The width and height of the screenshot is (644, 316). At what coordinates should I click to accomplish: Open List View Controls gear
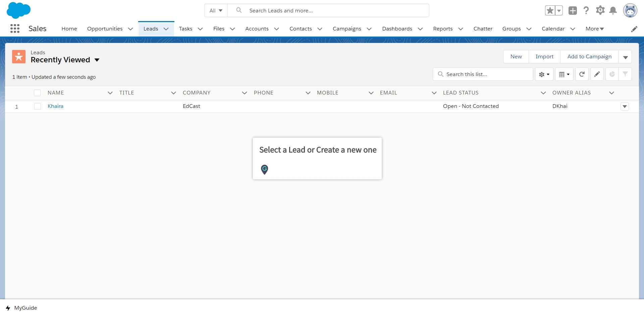click(544, 74)
